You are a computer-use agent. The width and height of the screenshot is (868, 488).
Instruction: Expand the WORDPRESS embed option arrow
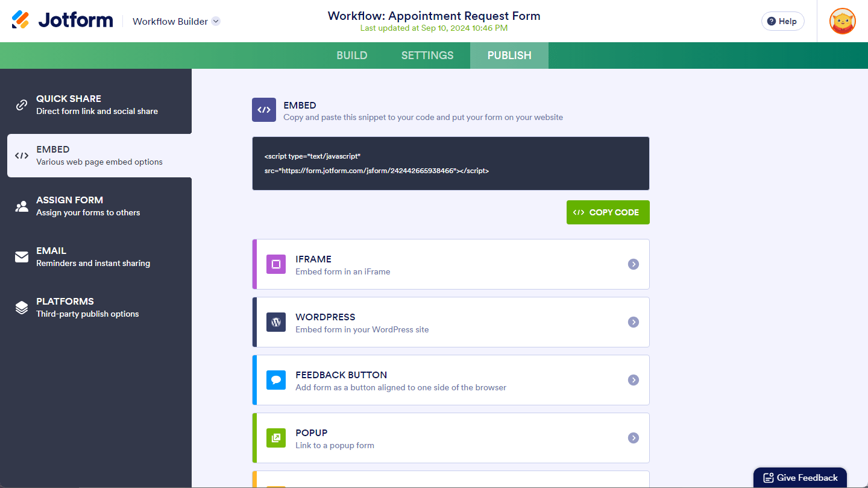coord(634,322)
